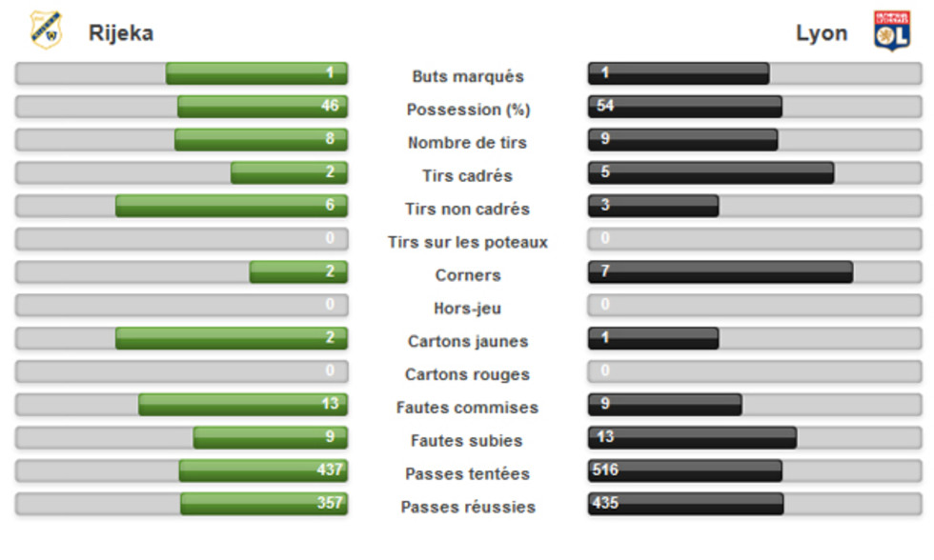Select the Lyon team name
Image resolution: width=934 pixels, height=560 pixels.
point(822,32)
